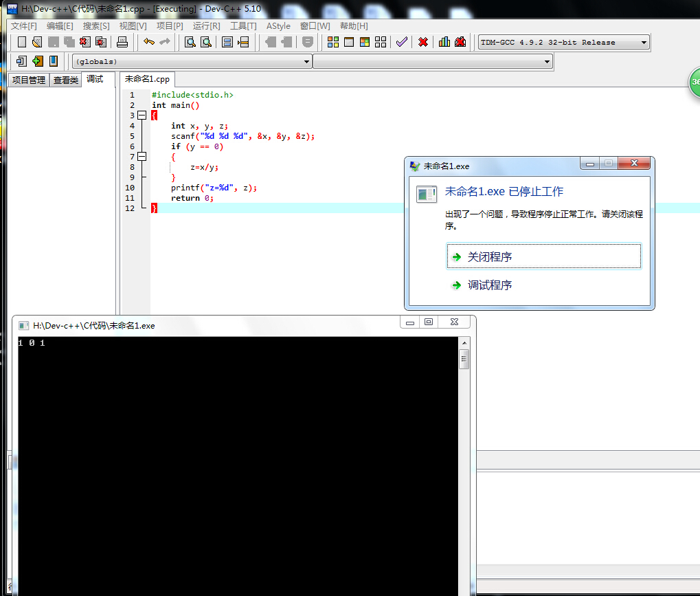Click the Close file toolbar icon
The image size is (700, 596).
tap(84, 43)
